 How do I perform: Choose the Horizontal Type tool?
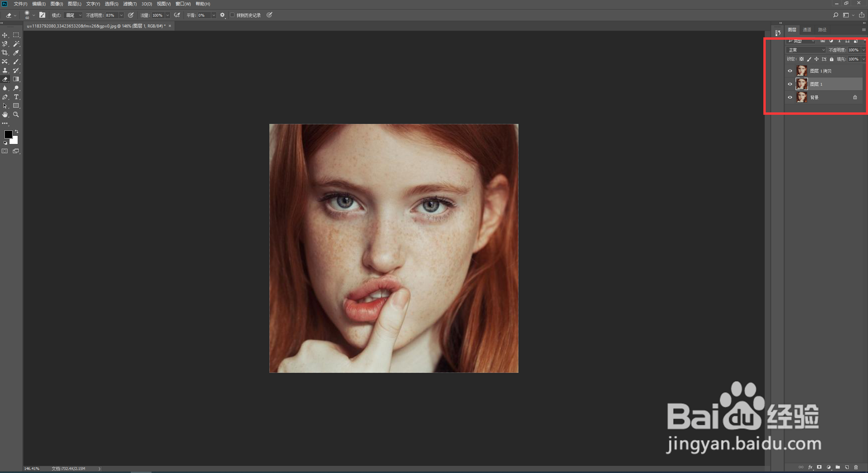point(16,97)
